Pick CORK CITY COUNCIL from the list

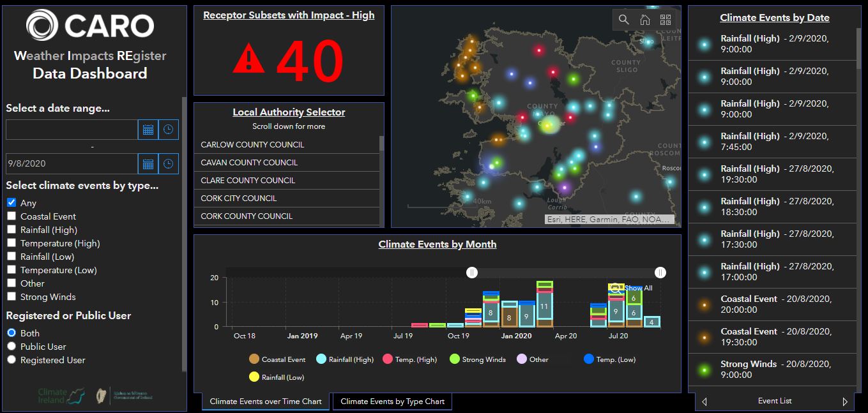[238, 199]
